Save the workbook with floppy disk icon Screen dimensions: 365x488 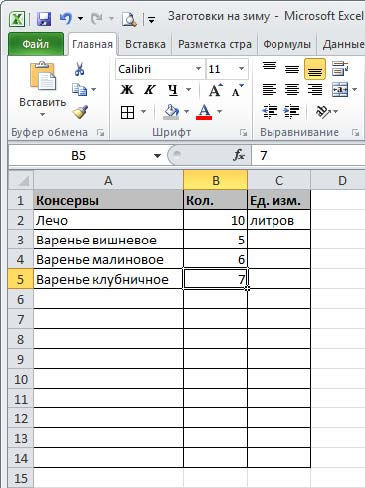44,19
